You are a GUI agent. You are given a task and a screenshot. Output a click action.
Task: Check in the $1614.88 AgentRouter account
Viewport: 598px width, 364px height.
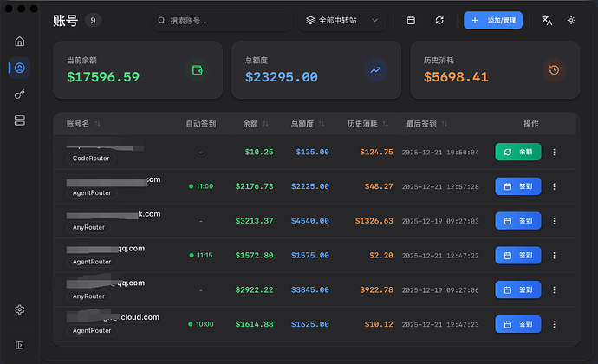[x=518, y=324]
